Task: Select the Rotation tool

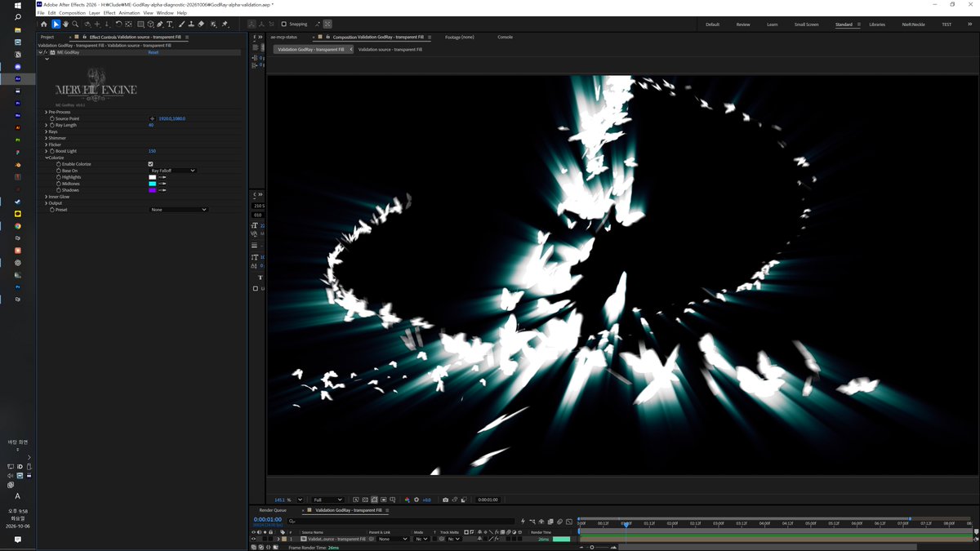Action: 118,24
